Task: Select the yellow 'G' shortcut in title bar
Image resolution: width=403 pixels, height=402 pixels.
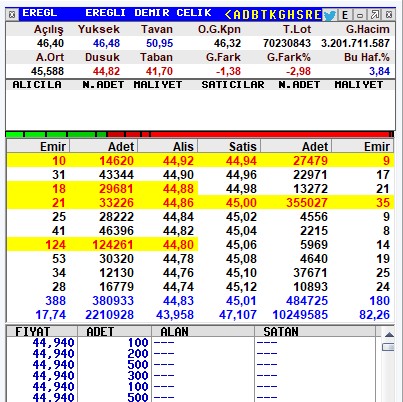Action: tap(282, 15)
